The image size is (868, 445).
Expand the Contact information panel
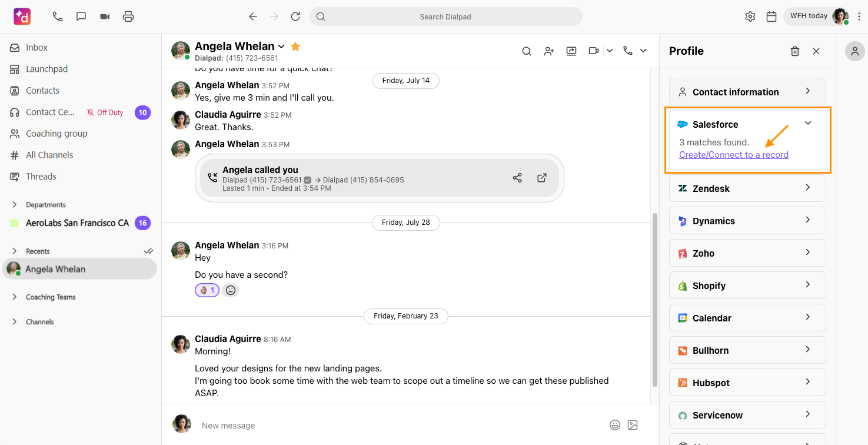point(747,92)
